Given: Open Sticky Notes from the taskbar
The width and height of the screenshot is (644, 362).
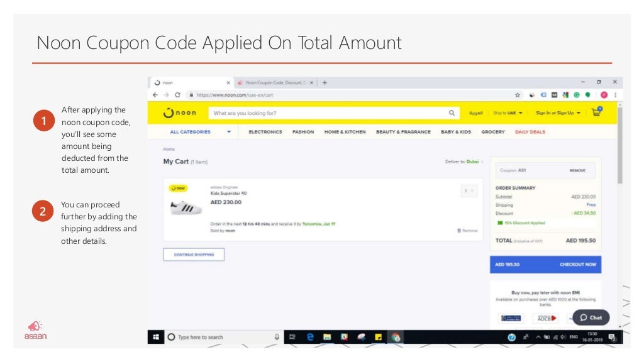Looking at the screenshot, I should pyautogui.click(x=378, y=337).
